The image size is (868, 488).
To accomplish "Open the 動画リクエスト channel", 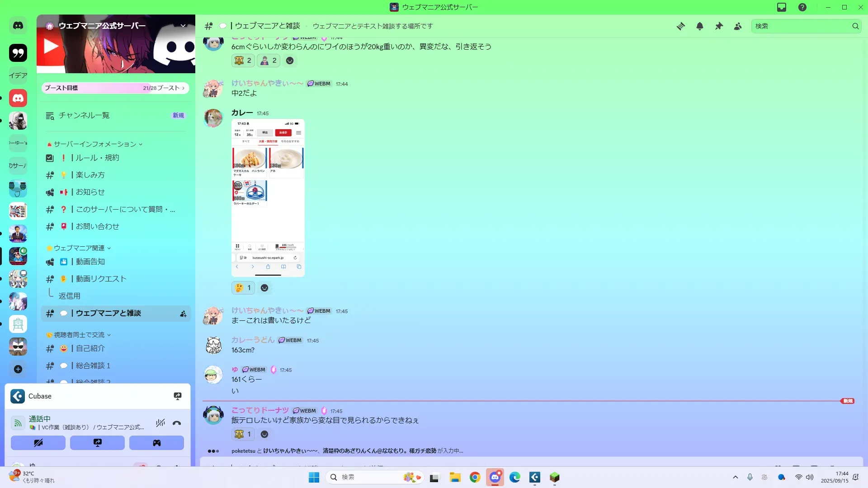I will click(101, 279).
